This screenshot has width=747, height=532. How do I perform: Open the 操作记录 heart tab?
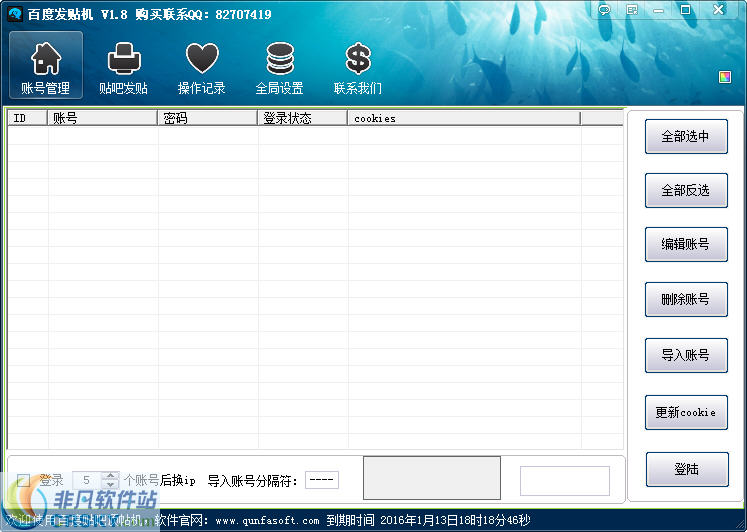202,68
